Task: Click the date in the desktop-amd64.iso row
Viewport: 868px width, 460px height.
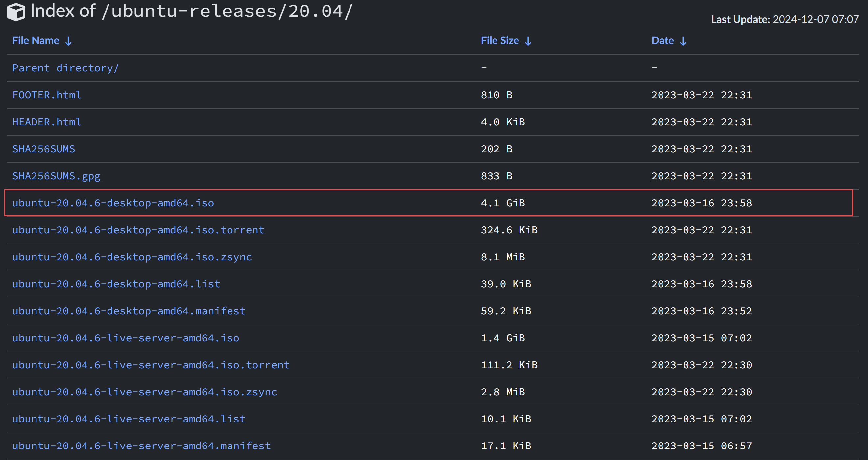Action: [x=702, y=203]
